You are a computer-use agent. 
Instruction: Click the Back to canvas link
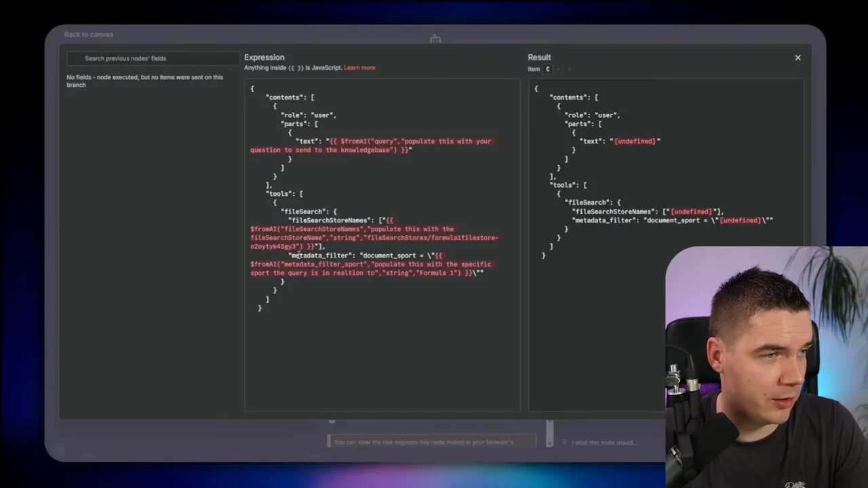(x=88, y=35)
